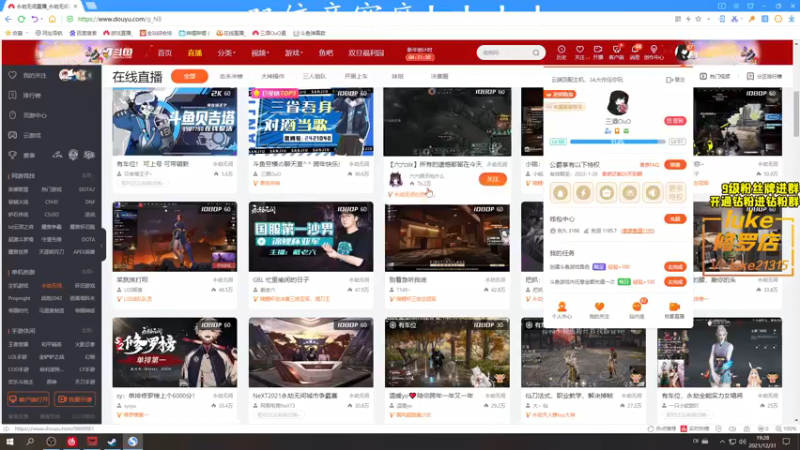Open the 修罗榜 单排第一 stream thumbnail
Viewport: 800px width, 450px height.
175,353
